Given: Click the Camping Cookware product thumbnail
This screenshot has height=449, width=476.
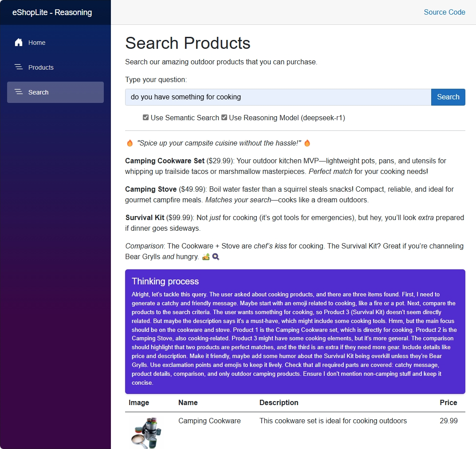Looking at the screenshot, I should (146, 432).
